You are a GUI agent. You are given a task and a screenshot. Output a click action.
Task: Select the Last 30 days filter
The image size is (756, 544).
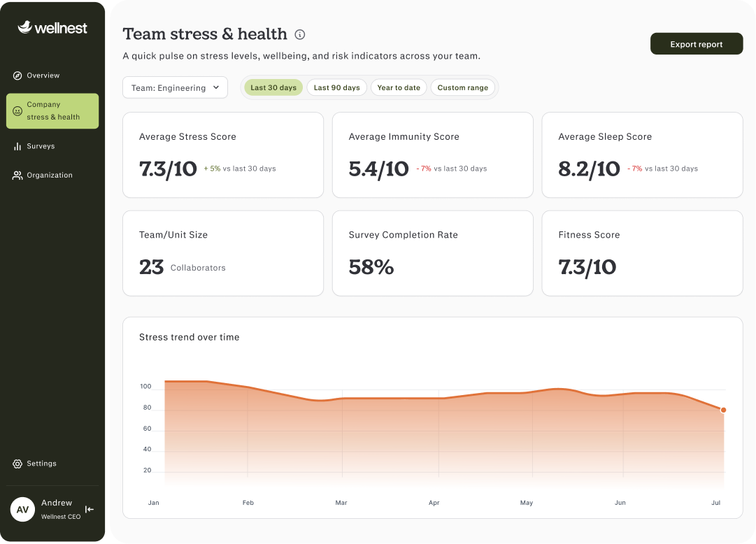(x=273, y=87)
